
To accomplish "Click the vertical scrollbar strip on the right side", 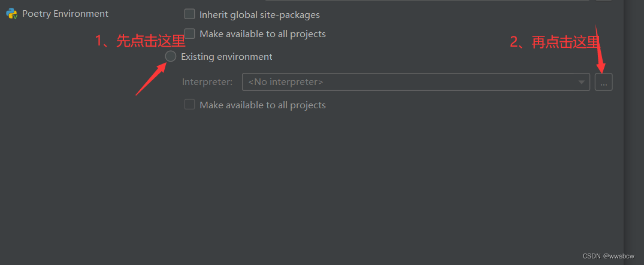I will coord(634,133).
